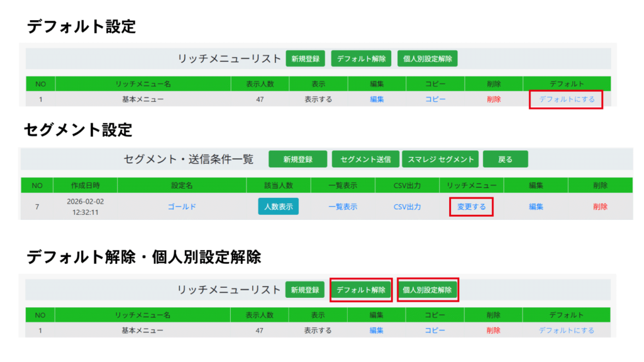Open the ゴールド segment setting name link
The image size is (644, 362).
point(182,207)
